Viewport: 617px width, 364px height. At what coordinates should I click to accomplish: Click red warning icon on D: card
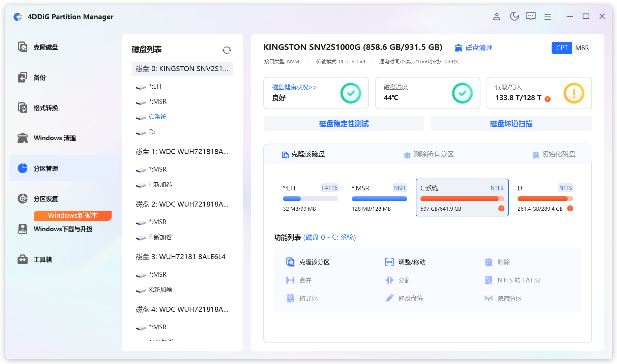[x=570, y=208]
